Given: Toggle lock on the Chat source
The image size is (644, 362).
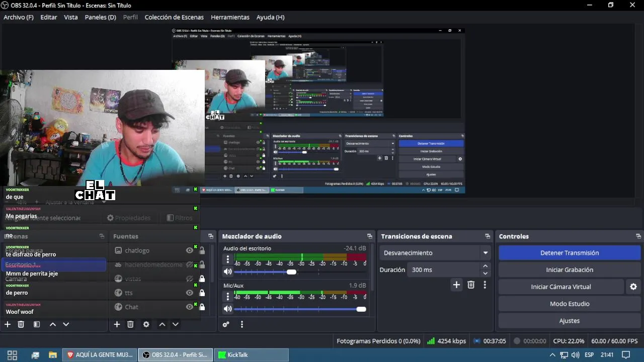Looking at the screenshot, I should [x=202, y=307].
